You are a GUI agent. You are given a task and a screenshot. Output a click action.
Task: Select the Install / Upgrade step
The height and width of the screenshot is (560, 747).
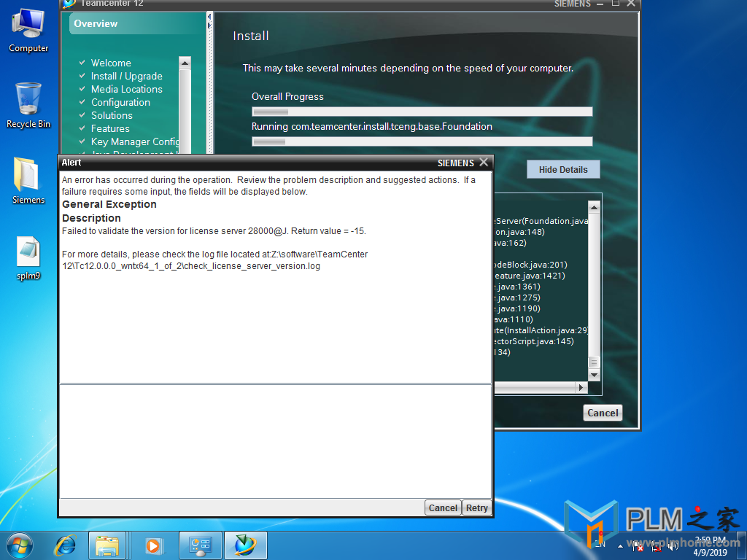126,76
